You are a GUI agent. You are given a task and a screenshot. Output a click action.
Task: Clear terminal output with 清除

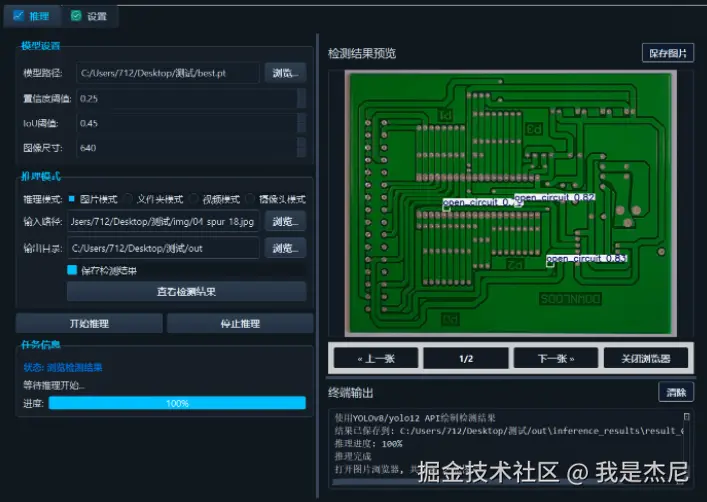click(676, 392)
